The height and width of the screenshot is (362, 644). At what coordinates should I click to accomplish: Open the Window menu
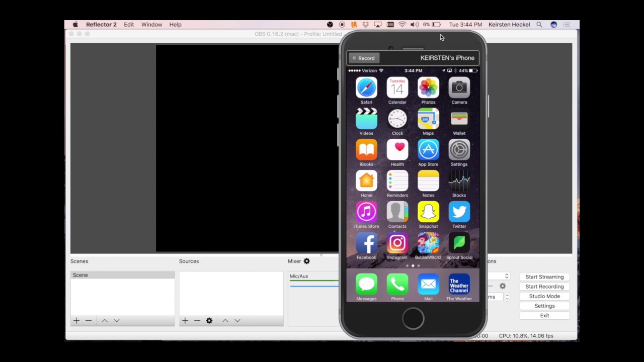[151, 24]
